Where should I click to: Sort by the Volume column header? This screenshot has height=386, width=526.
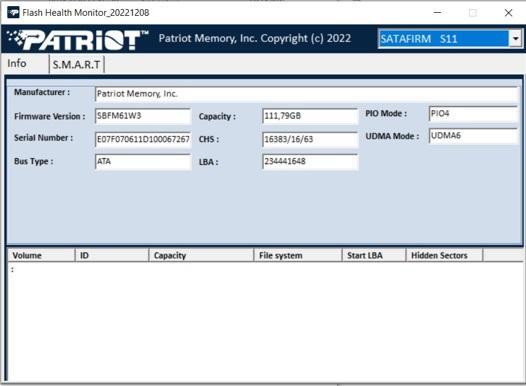coord(41,255)
